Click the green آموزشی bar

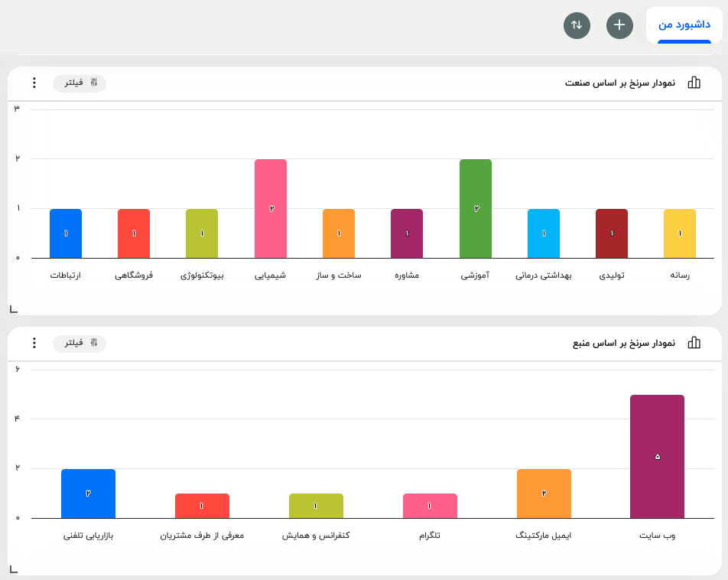click(x=476, y=208)
